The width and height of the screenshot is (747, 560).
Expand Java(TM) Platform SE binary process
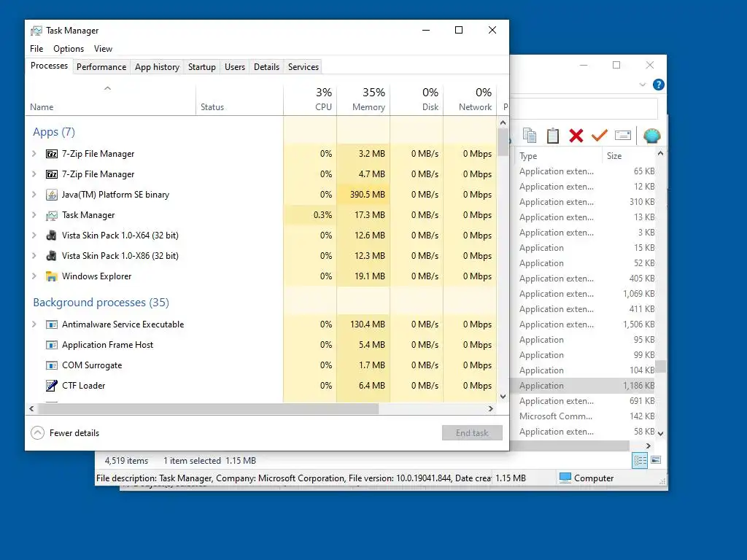pos(34,195)
